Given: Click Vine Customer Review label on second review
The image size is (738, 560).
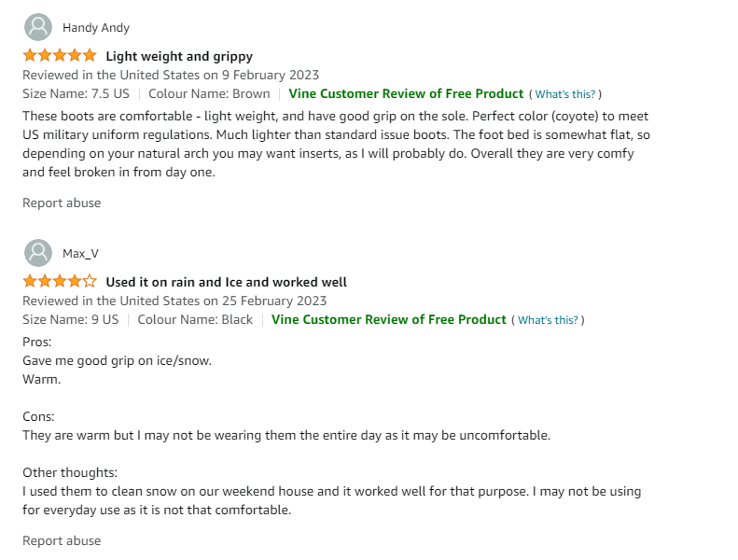Looking at the screenshot, I should [389, 319].
